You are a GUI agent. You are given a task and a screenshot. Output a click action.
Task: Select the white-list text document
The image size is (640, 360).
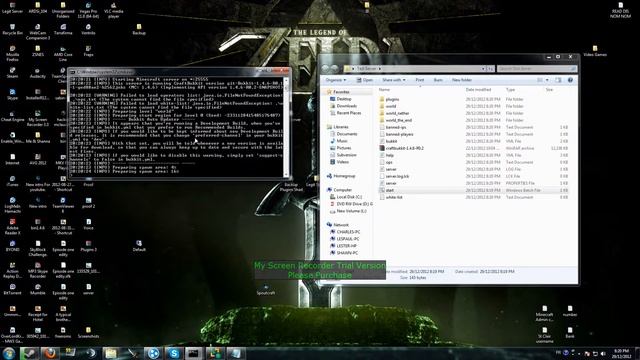[x=394, y=197]
